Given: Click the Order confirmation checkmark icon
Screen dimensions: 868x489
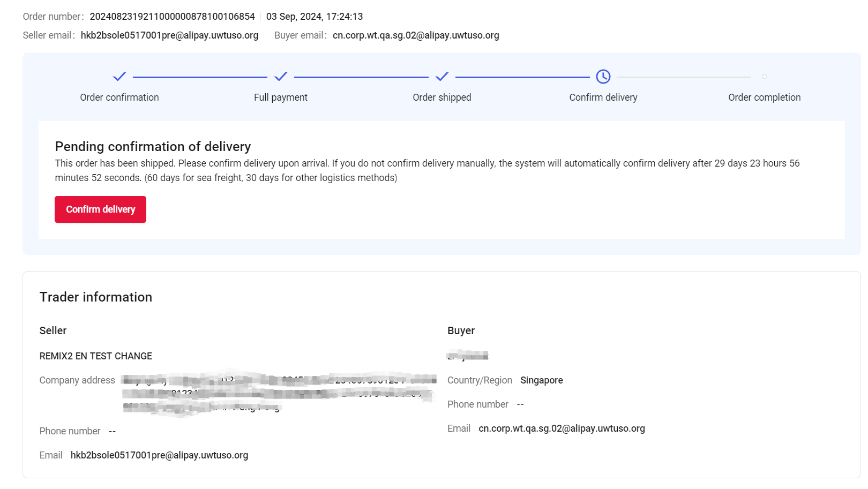Looking at the screenshot, I should tap(119, 77).
